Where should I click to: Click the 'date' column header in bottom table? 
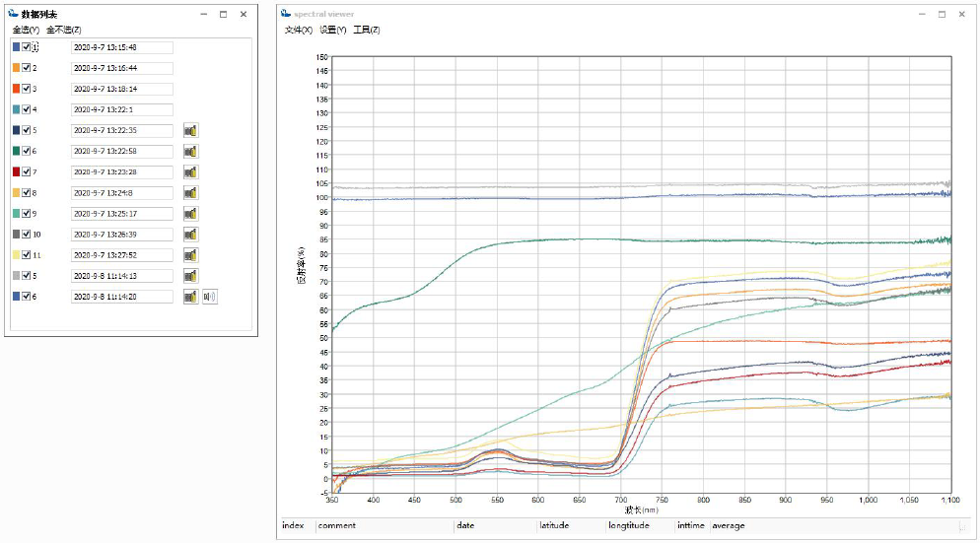point(465,526)
